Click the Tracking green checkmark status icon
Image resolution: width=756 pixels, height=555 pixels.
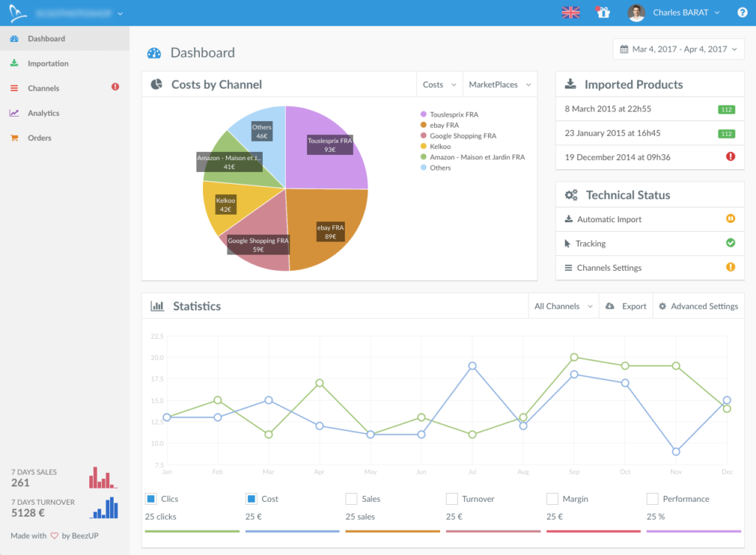tap(730, 243)
